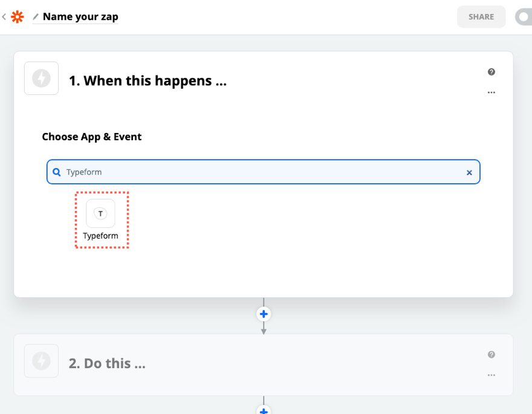Expand the "Do this" step
Image resolution: width=532 pixels, height=414 pixels.
(107, 363)
